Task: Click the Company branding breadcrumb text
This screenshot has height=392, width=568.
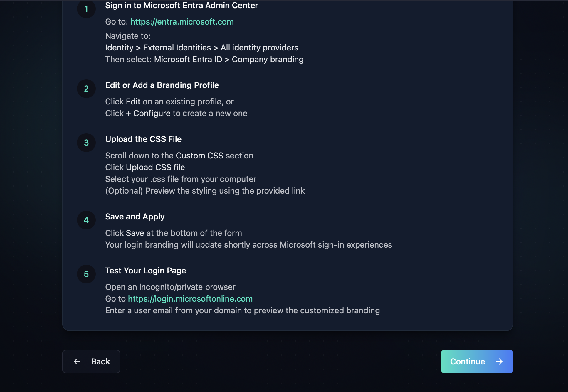Action: [x=268, y=59]
